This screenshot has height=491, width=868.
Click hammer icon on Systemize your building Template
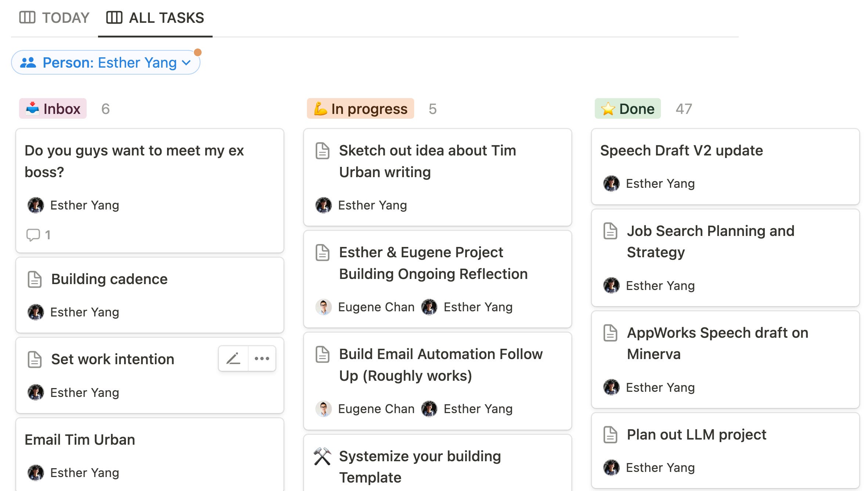click(322, 456)
